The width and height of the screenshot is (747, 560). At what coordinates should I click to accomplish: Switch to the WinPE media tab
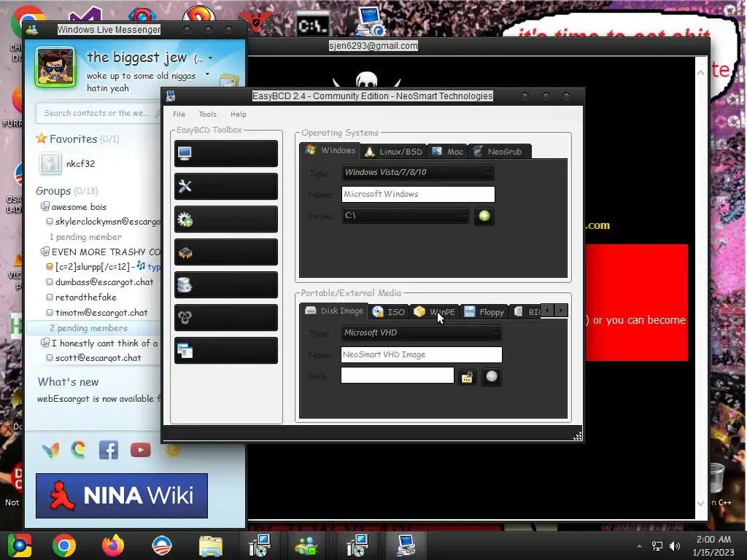click(x=435, y=312)
